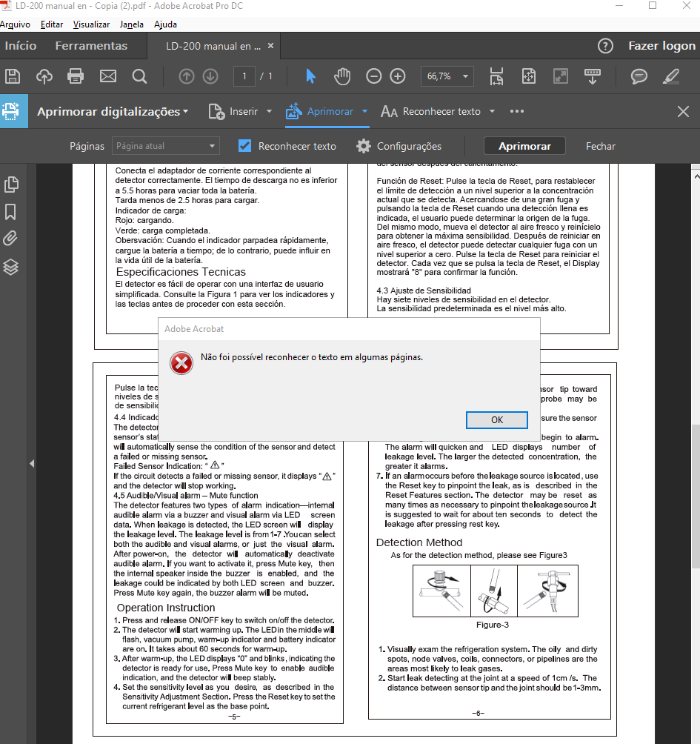Viewport: 700px width, 744px height.
Task: Activate the hand pan tool
Action: [342, 76]
